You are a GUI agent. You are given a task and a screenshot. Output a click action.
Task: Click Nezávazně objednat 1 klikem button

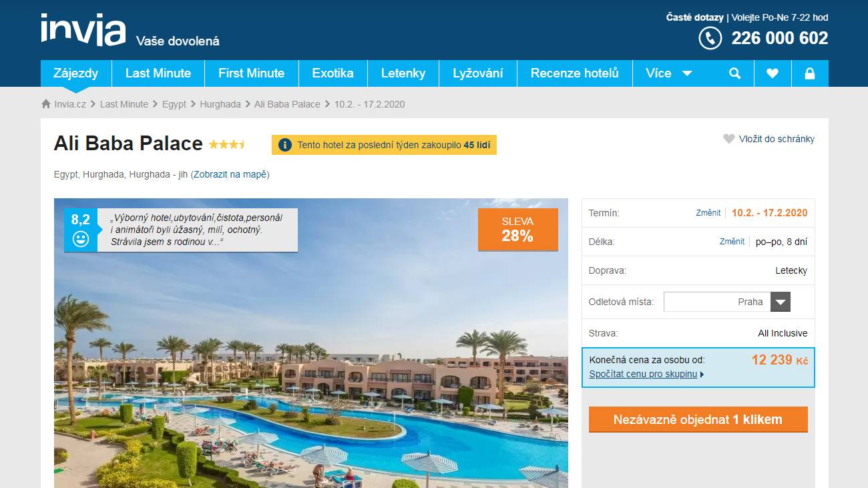pos(698,419)
